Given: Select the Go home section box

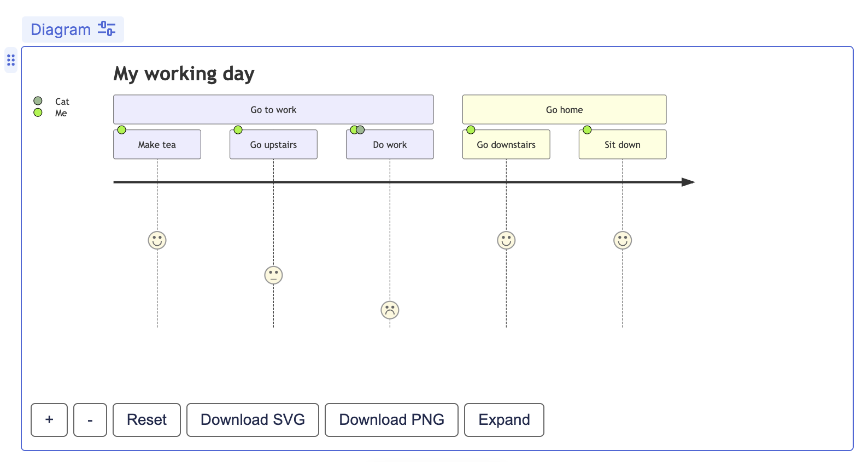Looking at the screenshot, I should [x=564, y=110].
